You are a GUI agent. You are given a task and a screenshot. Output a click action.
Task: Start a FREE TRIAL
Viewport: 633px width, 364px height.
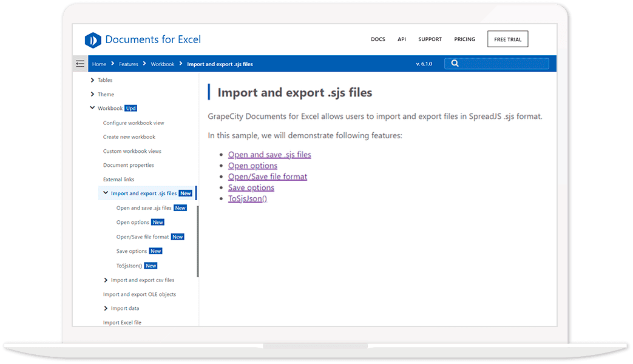507,38
